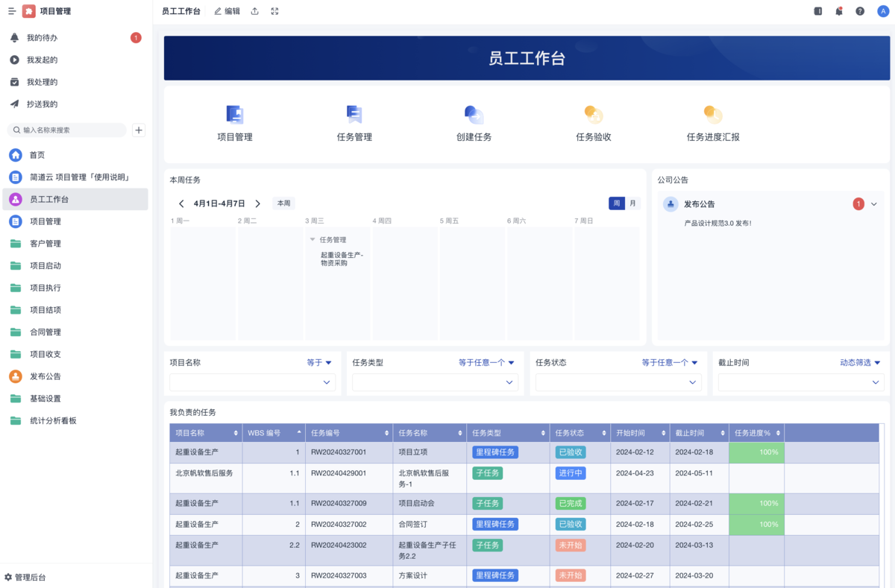Open the 项目管理 quick access icon

pos(234,123)
